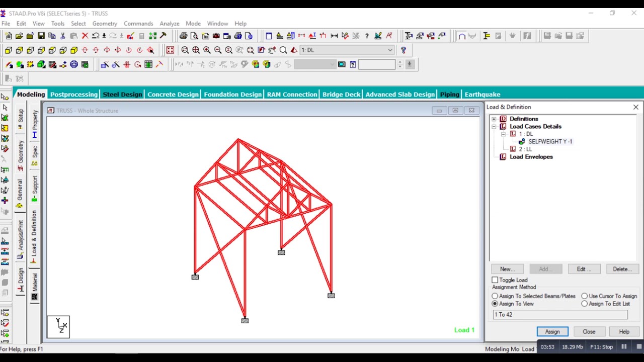Viewport: 644px width, 362px height.
Task: Switch to the Postprocessing tab
Action: [x=74, y=95]
